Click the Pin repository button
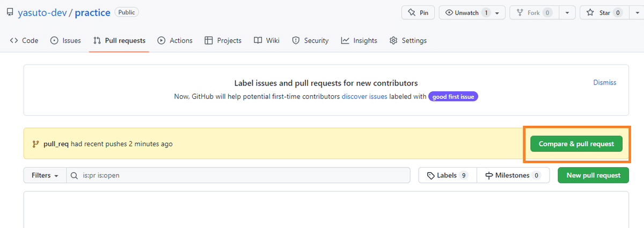The width and height of the screenshot is (644, 228). [x=418, y=13]
